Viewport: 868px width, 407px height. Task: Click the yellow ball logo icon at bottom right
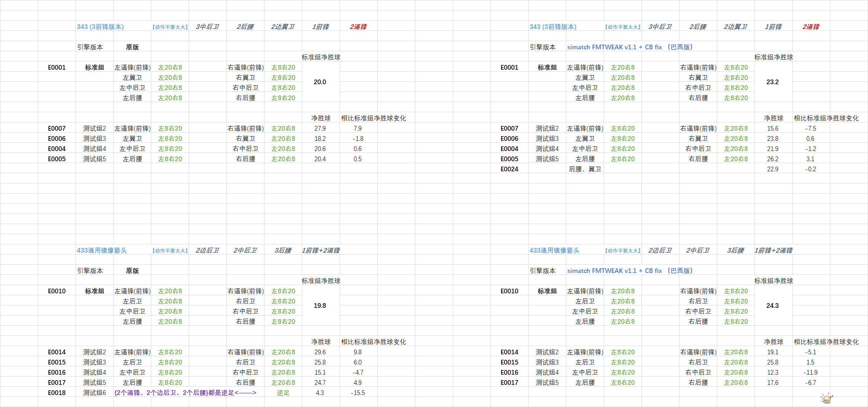tap(826, 399)
